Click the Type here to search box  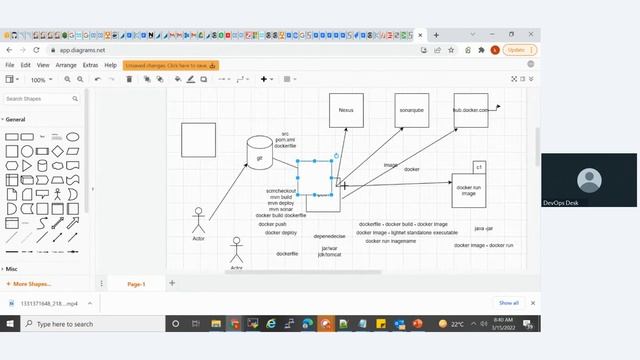[93, 324]
